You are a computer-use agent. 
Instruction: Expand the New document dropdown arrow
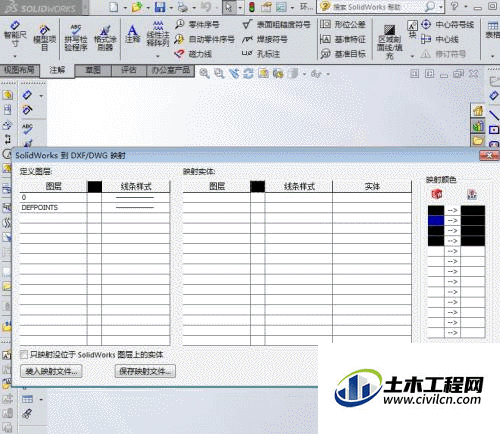[x=125, y=7]
